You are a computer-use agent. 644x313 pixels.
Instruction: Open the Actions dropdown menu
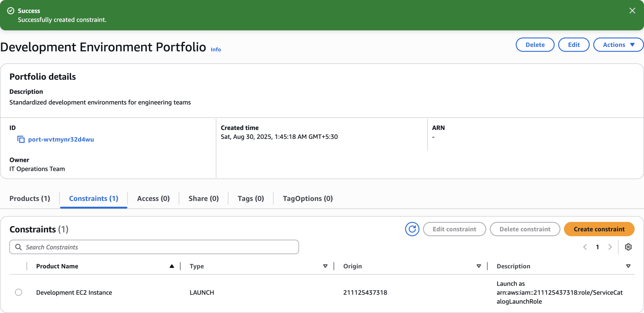pos(618,45)
